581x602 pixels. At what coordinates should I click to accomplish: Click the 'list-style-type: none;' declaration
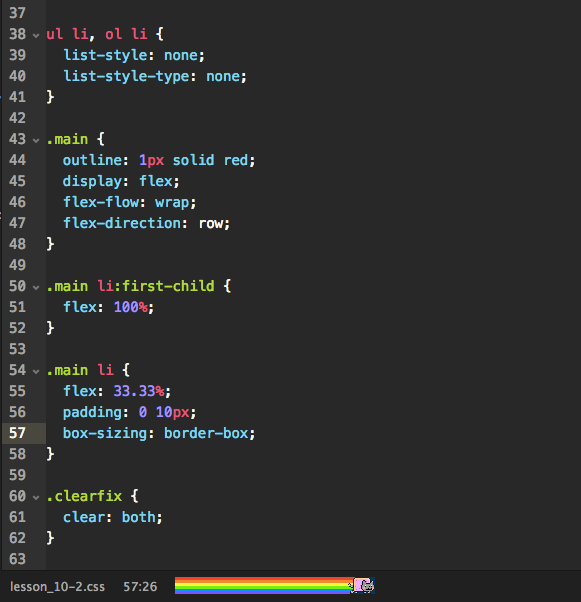pos(155,76)
